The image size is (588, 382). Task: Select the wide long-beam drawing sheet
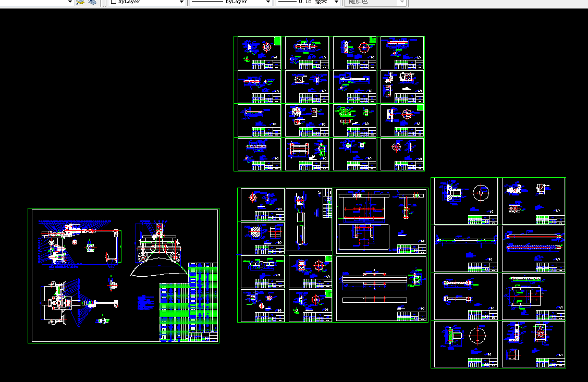[382, 289]
